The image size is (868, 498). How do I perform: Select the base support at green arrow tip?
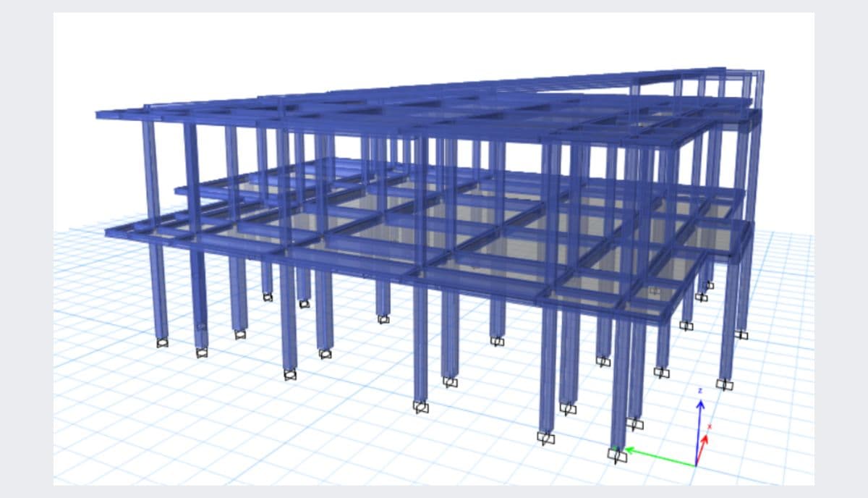(x=616, y=455)
